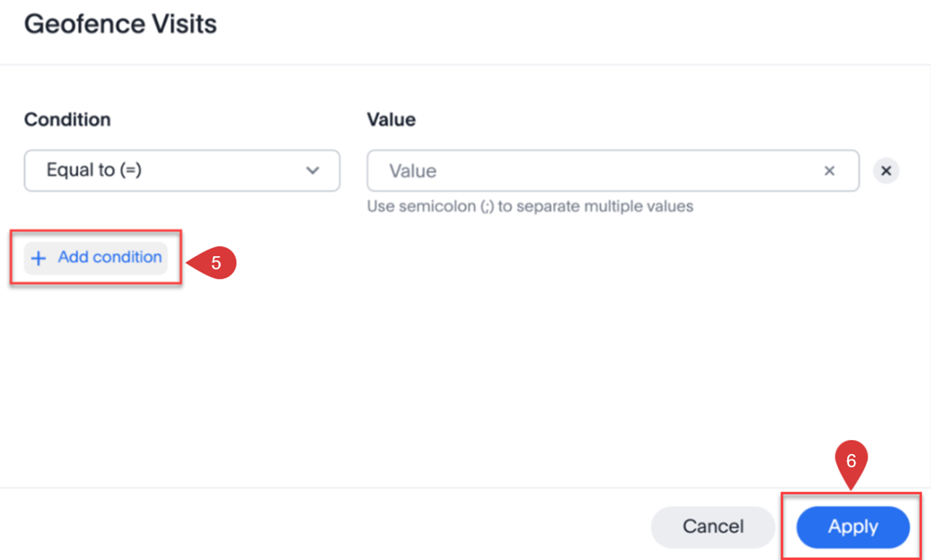Clear the Value field using its inner X icon
This screenshot has width=931, height=560.
point(829,171)
